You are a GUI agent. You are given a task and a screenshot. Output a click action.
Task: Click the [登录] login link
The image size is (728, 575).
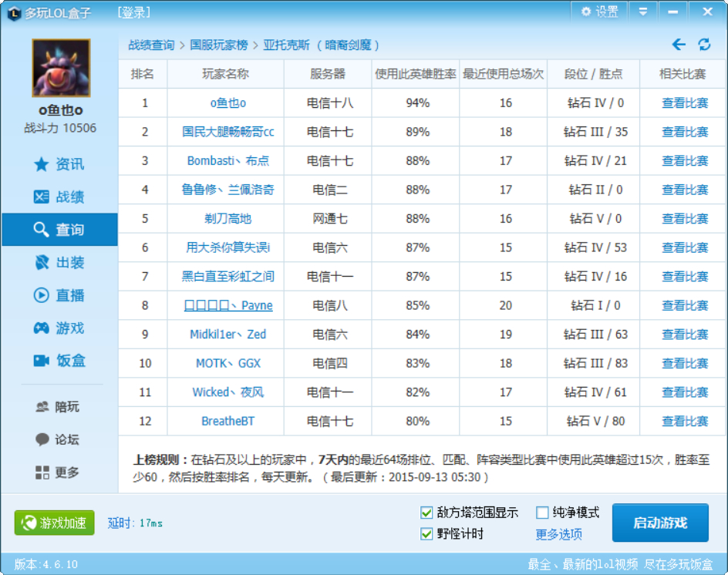coord(133,12)
